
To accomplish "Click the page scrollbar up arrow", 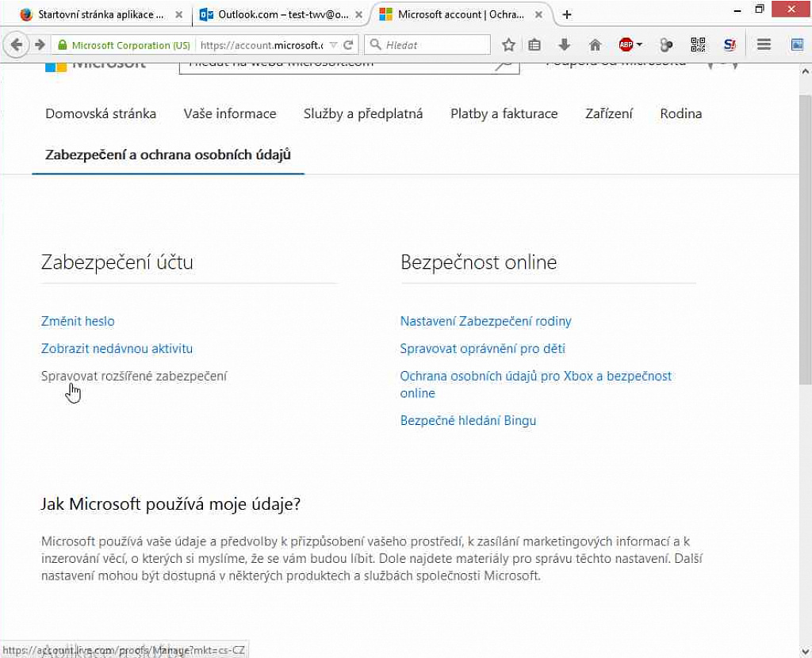I will pyautogui.click(x=806, y=71).
